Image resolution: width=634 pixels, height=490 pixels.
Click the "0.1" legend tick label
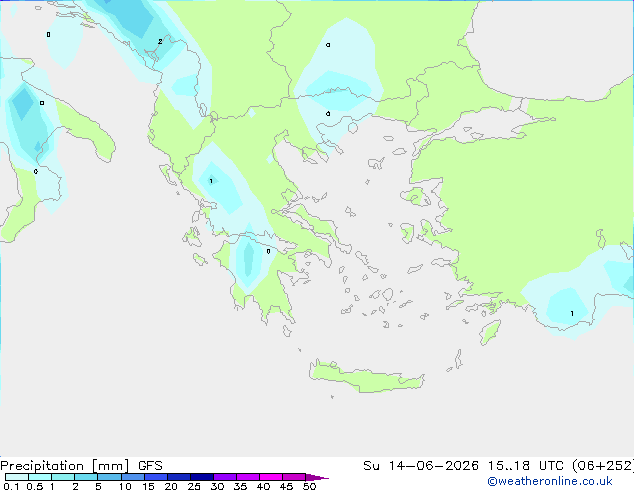coord(11,486)
